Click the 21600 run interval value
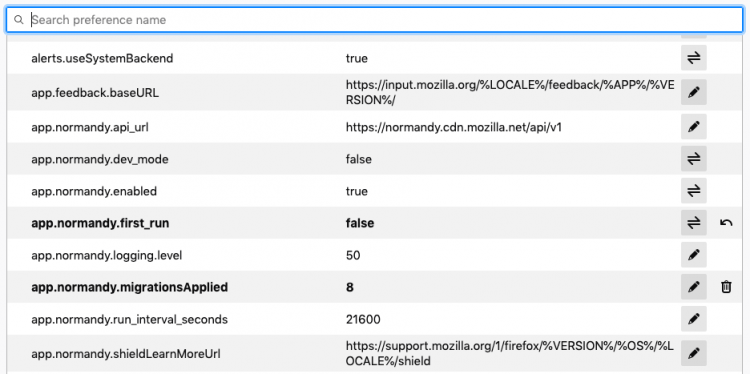 coord(363,319)
